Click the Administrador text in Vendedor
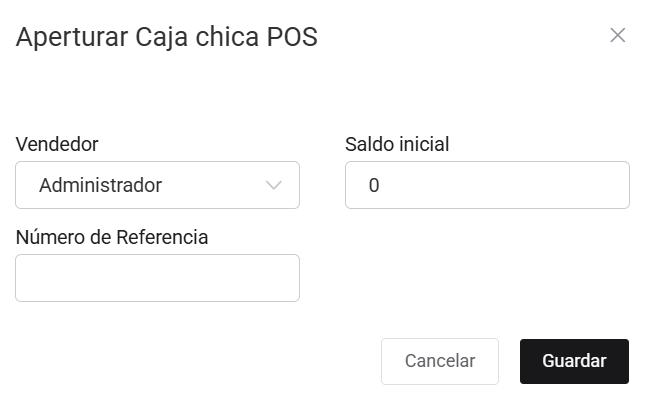645x414 pixels. pyautogui.click(x=100, y=186)
